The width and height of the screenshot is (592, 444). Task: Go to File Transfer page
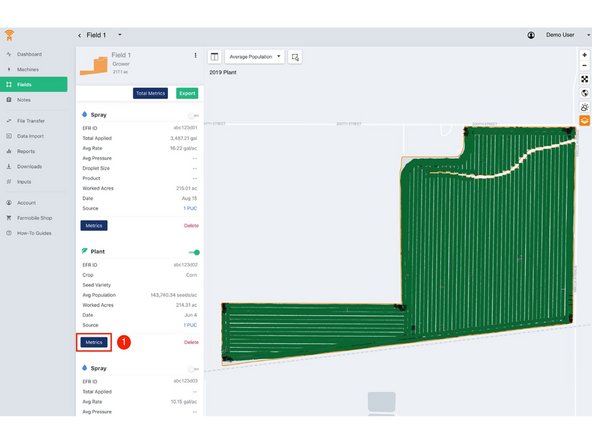pos(31,121)
